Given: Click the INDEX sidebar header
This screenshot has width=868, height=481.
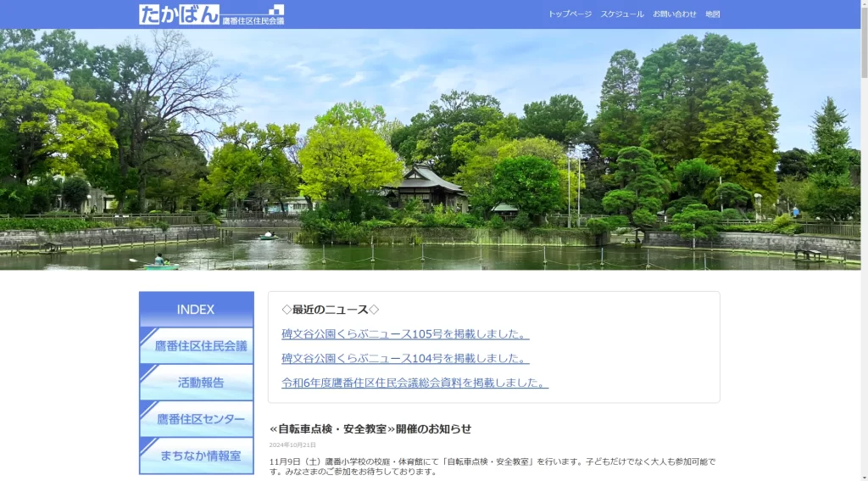Looking at the screenshot, I should pyautogui.click(x=196, y=310).
